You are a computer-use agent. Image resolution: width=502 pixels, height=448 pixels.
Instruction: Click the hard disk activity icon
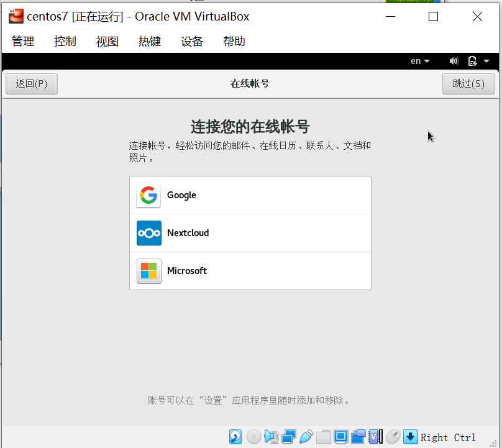[x=235, y=437]
